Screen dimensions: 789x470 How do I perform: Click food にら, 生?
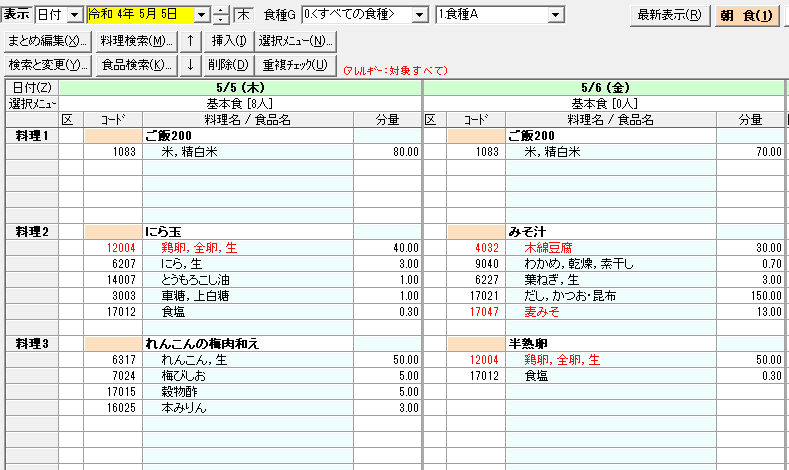[181, 264]
